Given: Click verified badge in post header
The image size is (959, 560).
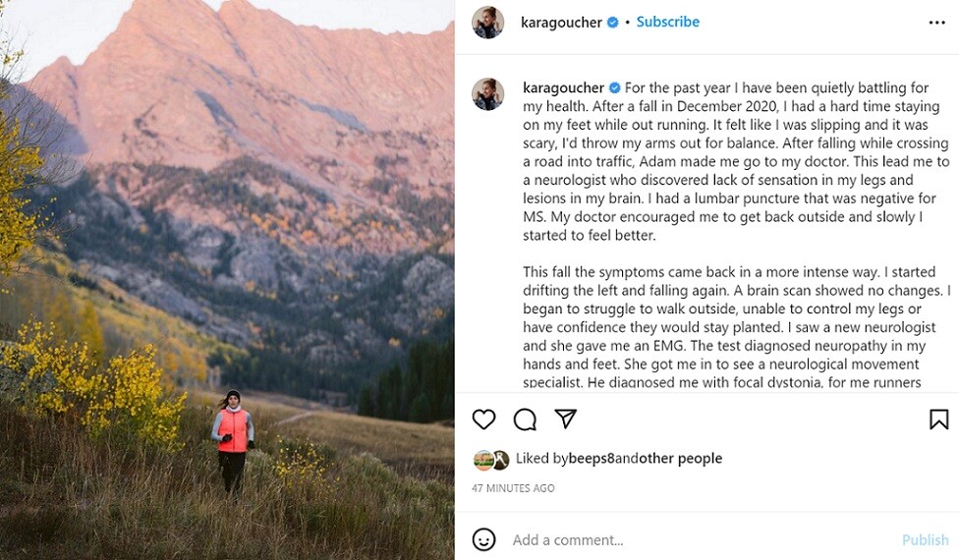Looking at the screenshot, I should (x=613, y=23).
